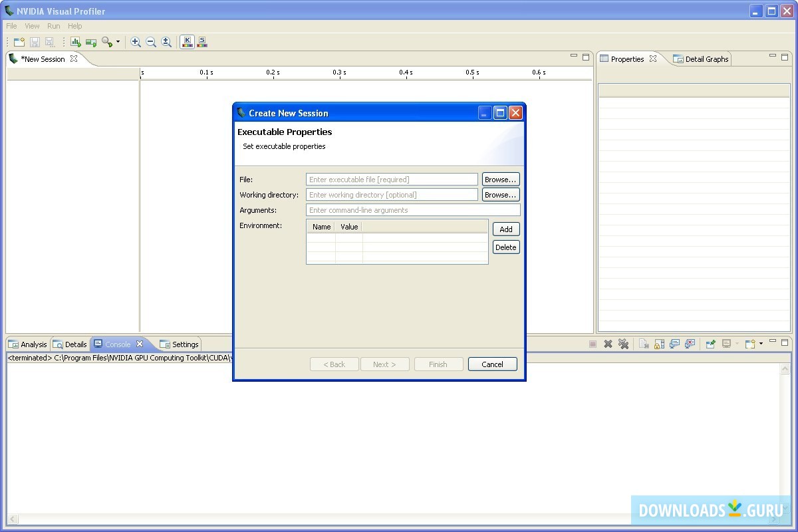Open the Run menu
The width and height of the screenshot is (798, 532).
pos(53,26)
